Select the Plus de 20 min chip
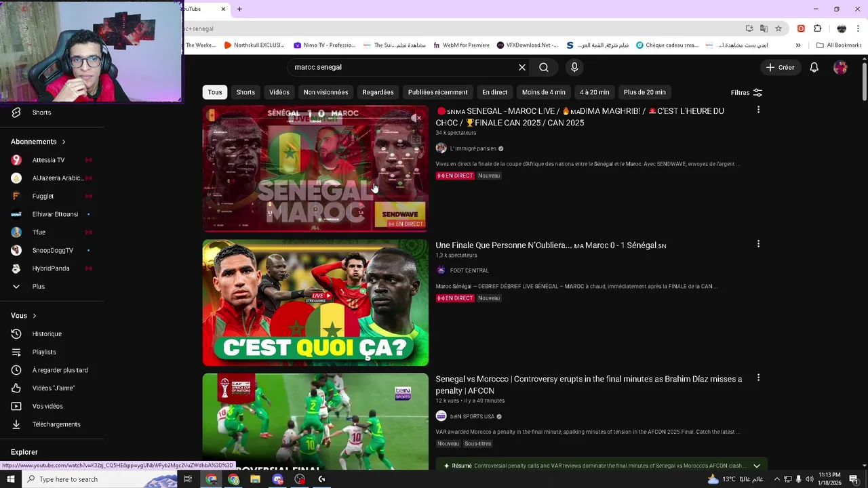 coord(644,92)
